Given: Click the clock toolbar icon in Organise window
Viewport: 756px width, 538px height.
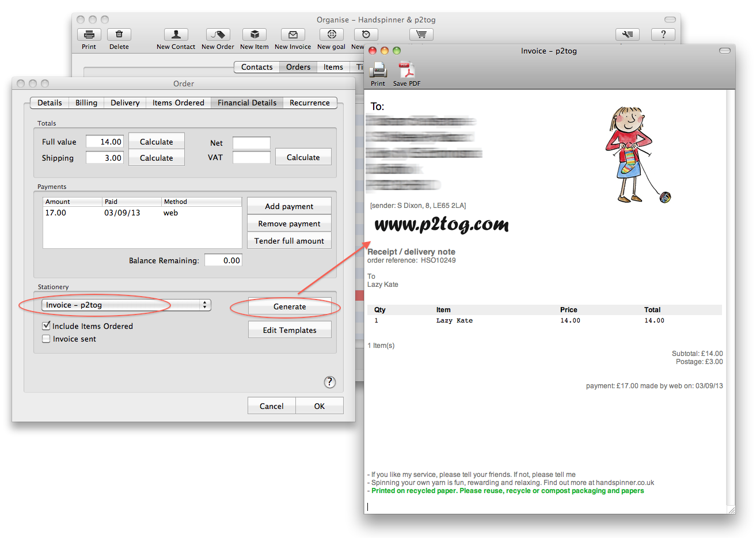Looking at the screenshot, I should click(366, 35).
